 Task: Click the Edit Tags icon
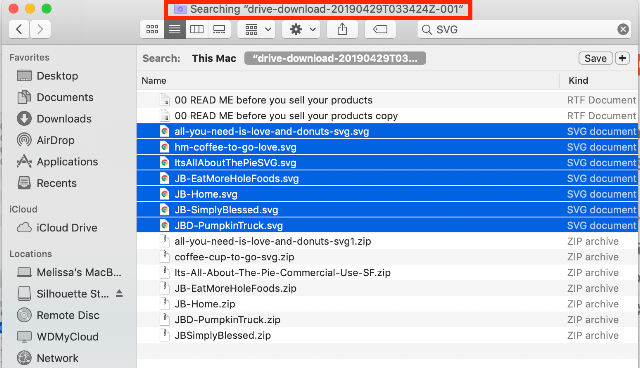tap(380, 29)
